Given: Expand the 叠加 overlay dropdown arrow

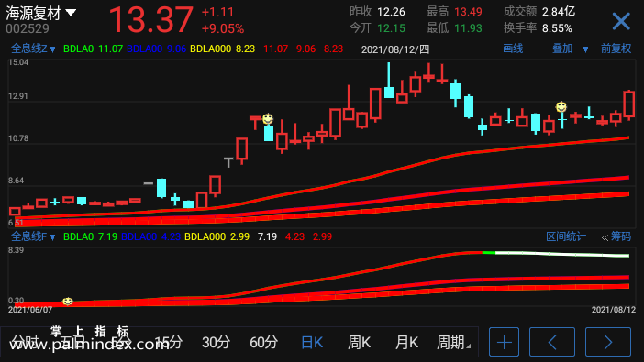Looking at the screenshot, I should click(x=585, y=49).
